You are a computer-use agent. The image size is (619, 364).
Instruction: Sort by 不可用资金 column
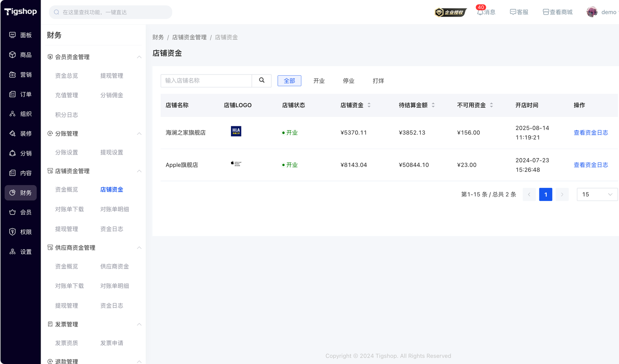(x=491, y=105)
